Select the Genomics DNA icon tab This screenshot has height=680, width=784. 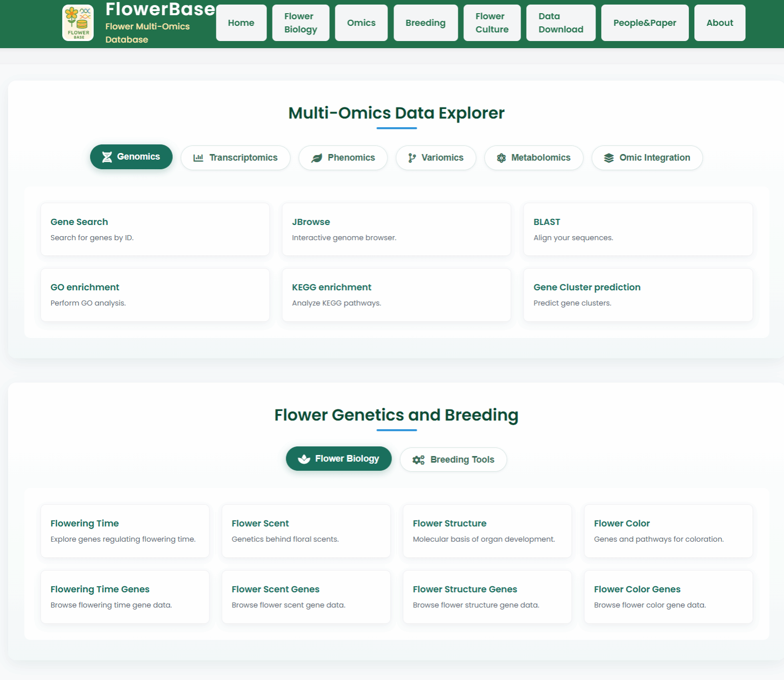point(107,157)
